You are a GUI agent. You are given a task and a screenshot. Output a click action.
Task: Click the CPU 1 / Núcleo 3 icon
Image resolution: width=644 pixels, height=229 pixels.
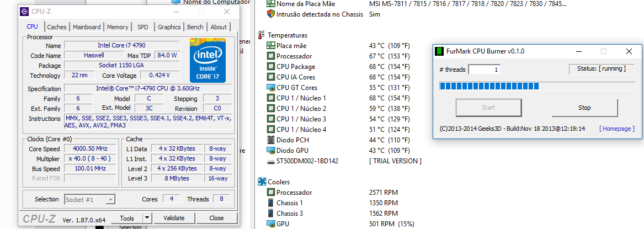pyautogui.click(x=270, y=119)
